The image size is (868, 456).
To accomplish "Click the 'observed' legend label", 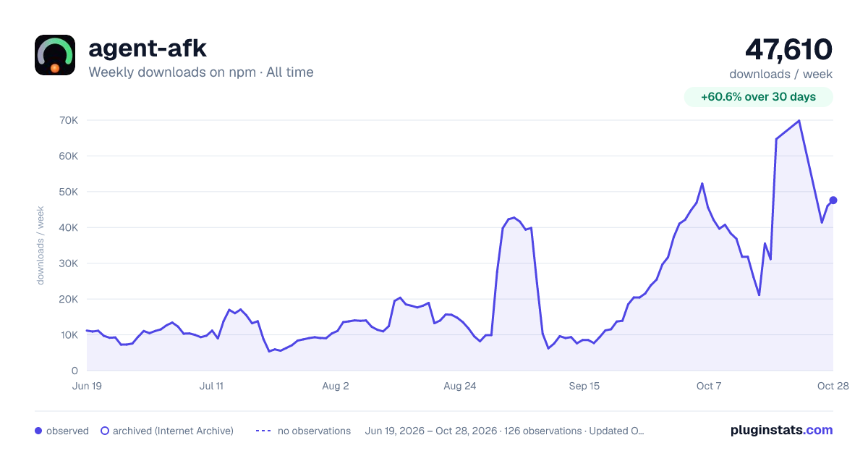I will tap(67, 431).
